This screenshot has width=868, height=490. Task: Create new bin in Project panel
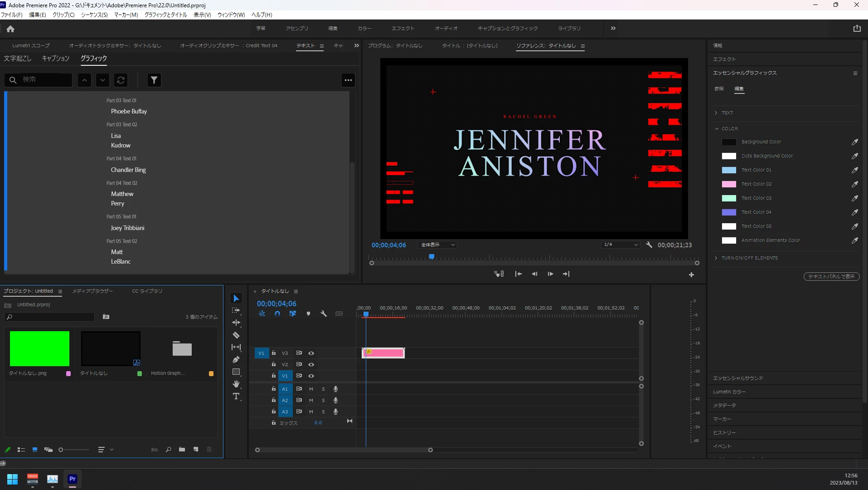pos(182,449)
